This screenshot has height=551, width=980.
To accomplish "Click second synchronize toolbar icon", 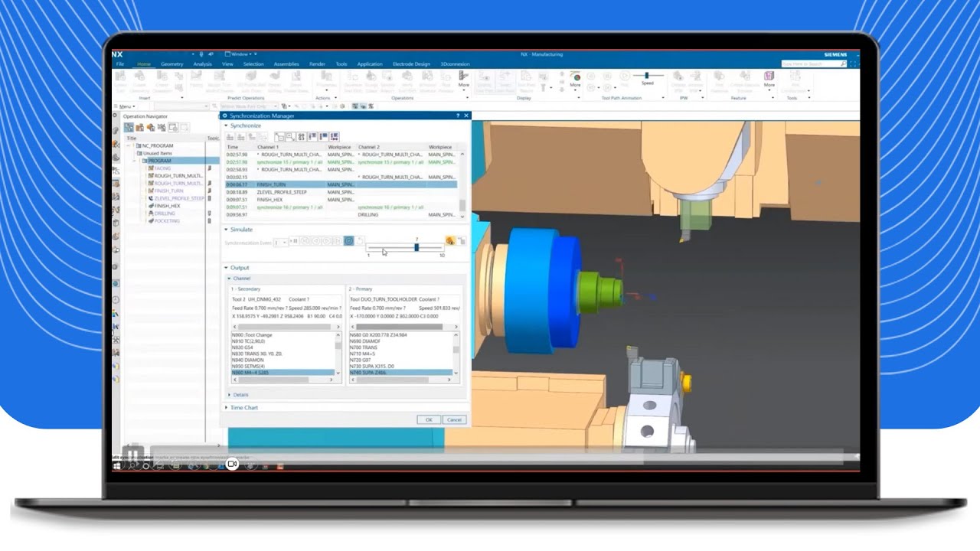I will click(x=240, y=137).
